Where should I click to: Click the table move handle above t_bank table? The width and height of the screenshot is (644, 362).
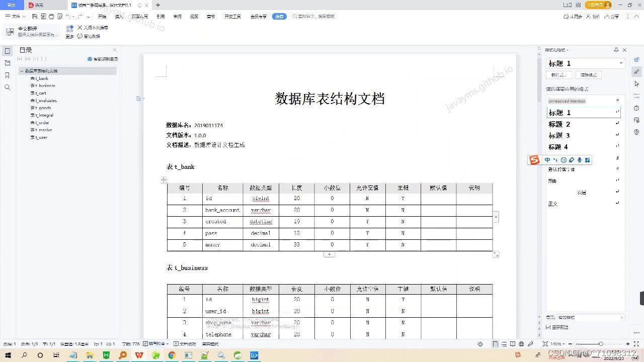pyautogui.click(x=164, y=180)
